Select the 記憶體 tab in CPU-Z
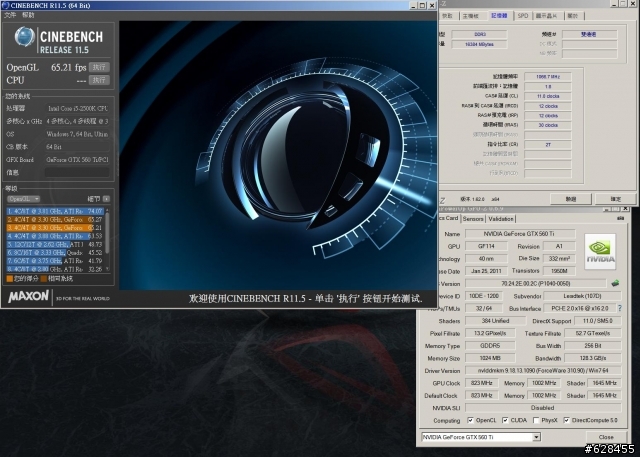Image resolution: width=640 pixels, height=457 pixels. [499, 15]
